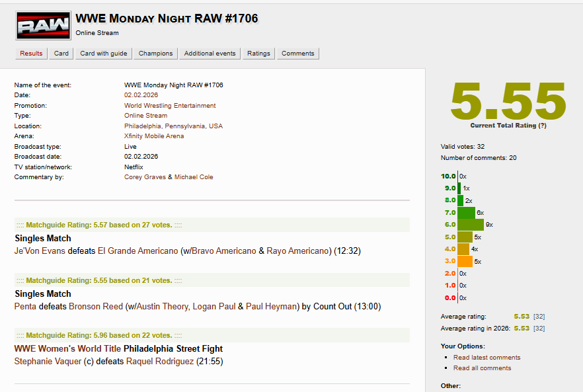The height and width of the screenshot is (392, 583).
Task: Click the Live broadcast type value
Action: [130, 147]
